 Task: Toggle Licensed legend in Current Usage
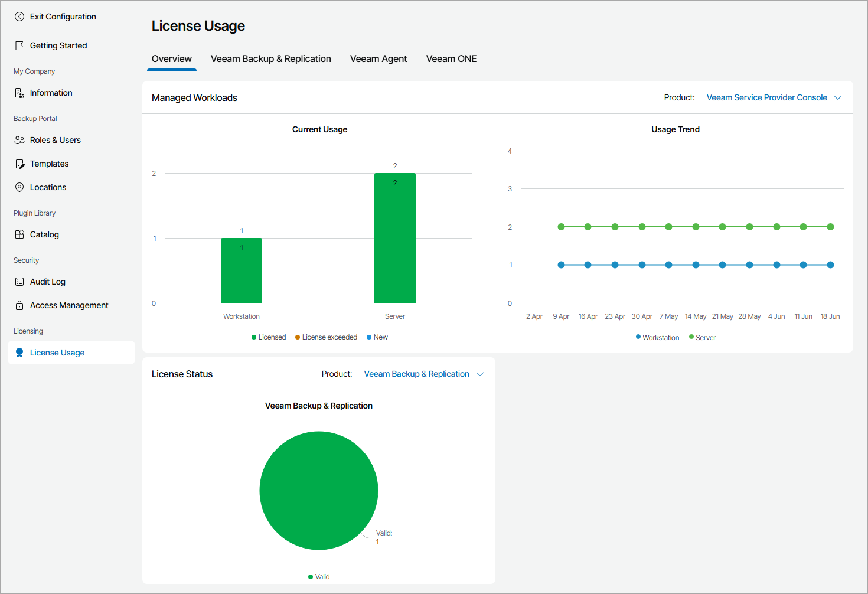269,337
